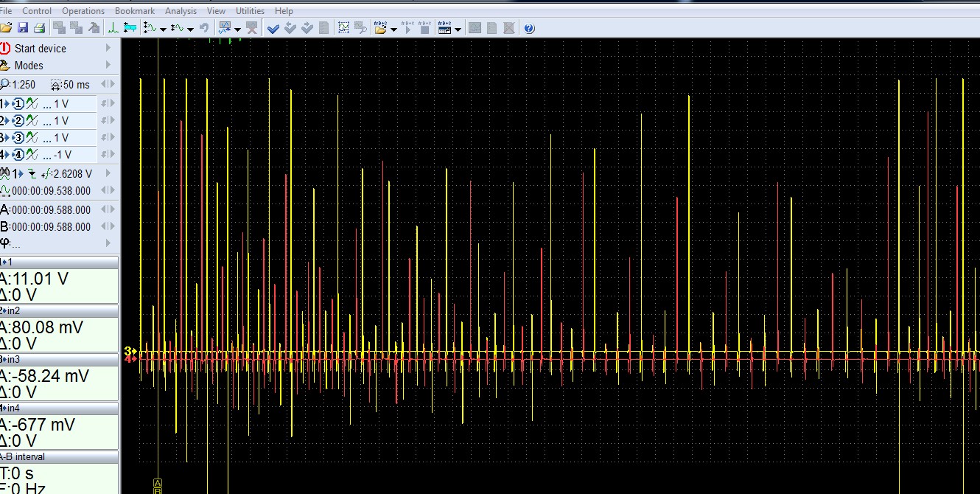The height and width of the screenshot is (494, 980).
Task: Expand the φ phase row arrow
Action: point(108,243)
